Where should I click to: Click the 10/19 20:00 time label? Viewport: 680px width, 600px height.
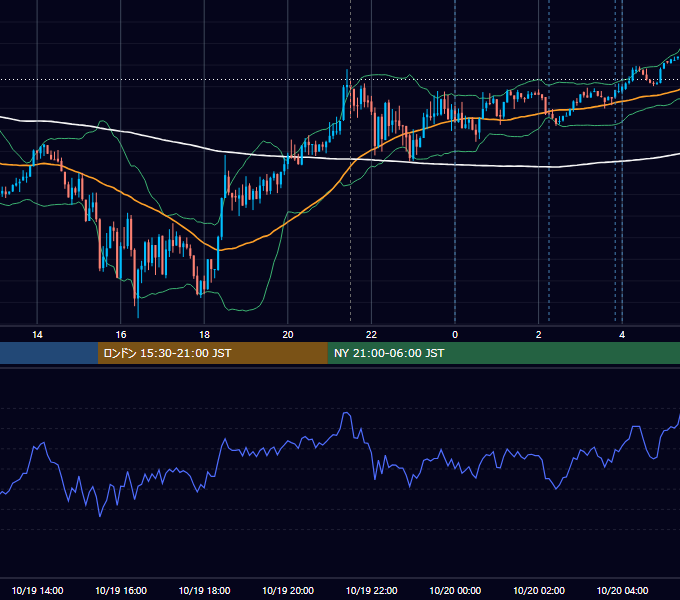[x=288, y=590]
